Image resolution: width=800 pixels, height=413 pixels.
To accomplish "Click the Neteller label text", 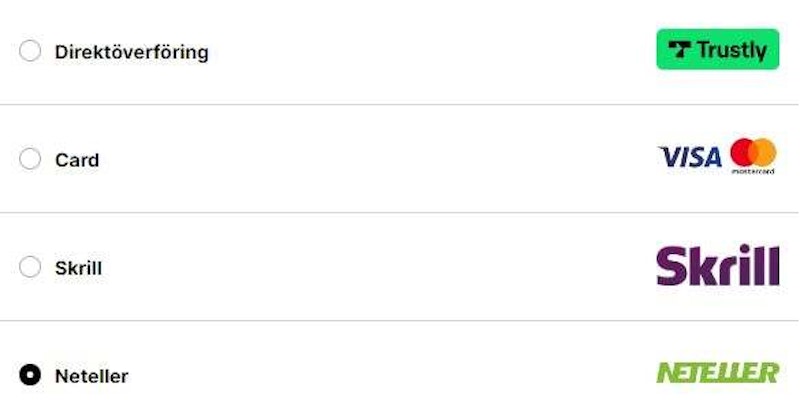I will [91, 377].
